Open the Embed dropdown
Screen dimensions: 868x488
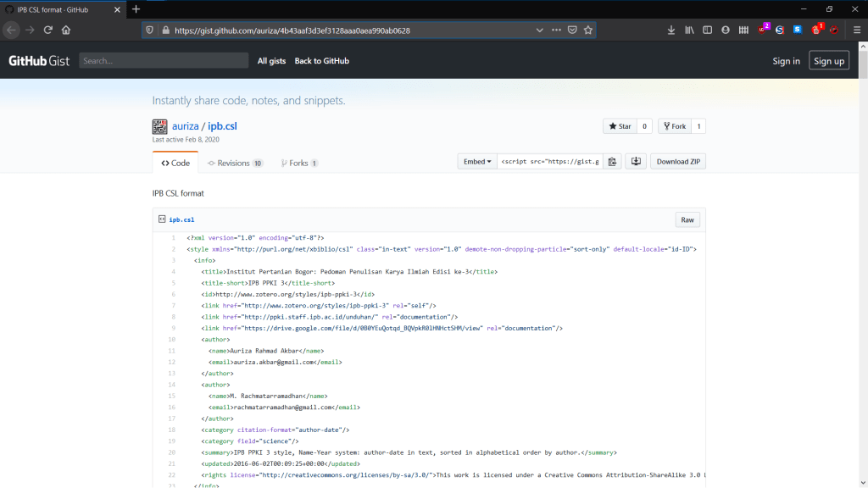476,162
